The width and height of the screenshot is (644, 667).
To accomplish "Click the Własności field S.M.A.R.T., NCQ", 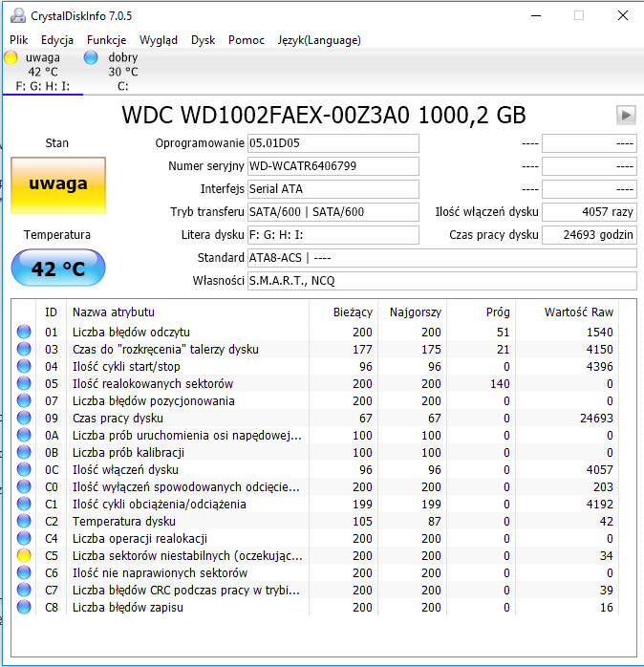I will (442, 281).
